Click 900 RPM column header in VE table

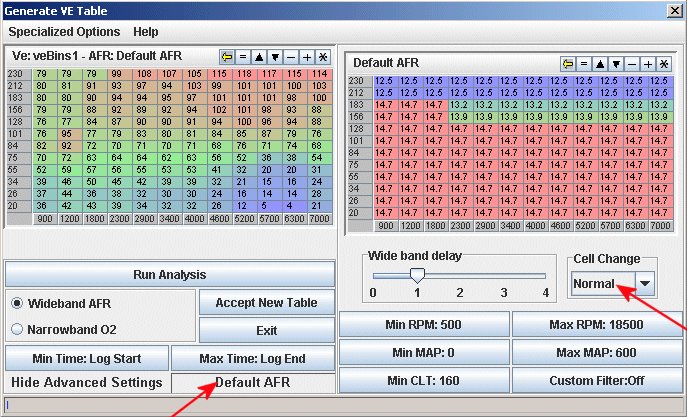[45, 219]
